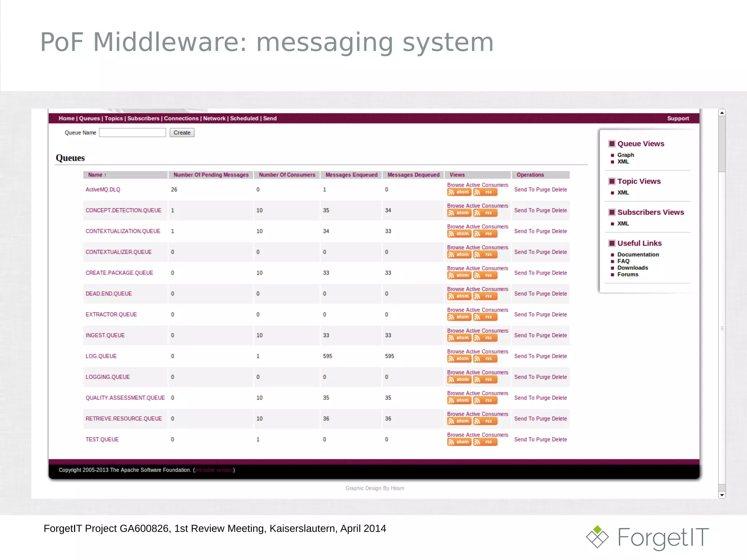Open rss feed for CONTEXTUALIZATION.QUEUE
This screenshot has height=560, width=747.
[x=485, y=234]
